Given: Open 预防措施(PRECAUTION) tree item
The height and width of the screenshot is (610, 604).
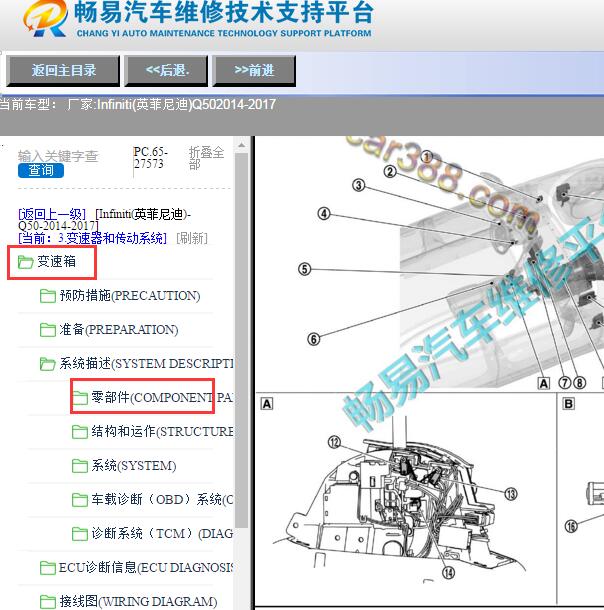Looking at the screenshot, I should 130,296.
